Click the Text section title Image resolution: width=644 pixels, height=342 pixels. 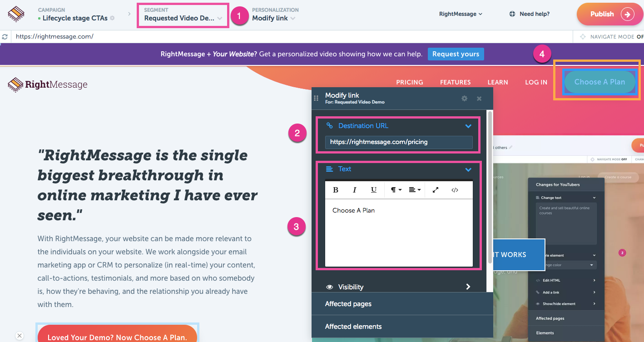pyautogui.click(x=345, y=169)
